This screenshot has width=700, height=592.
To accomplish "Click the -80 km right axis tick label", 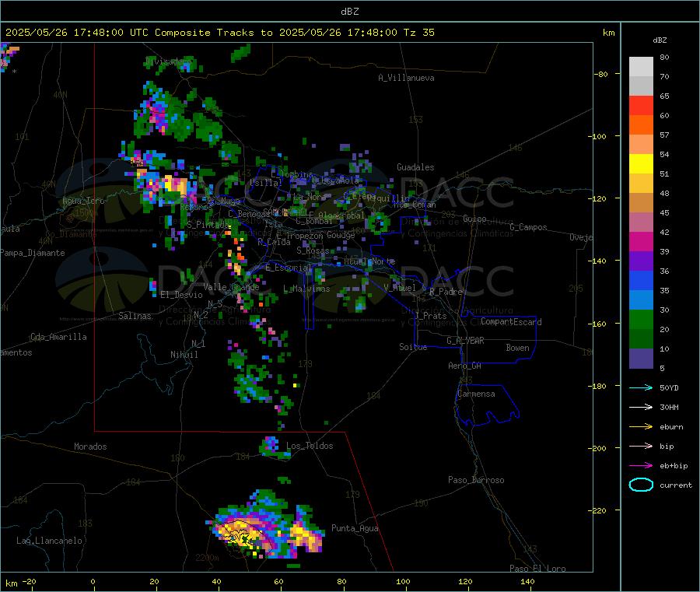I will coord(602,74).
